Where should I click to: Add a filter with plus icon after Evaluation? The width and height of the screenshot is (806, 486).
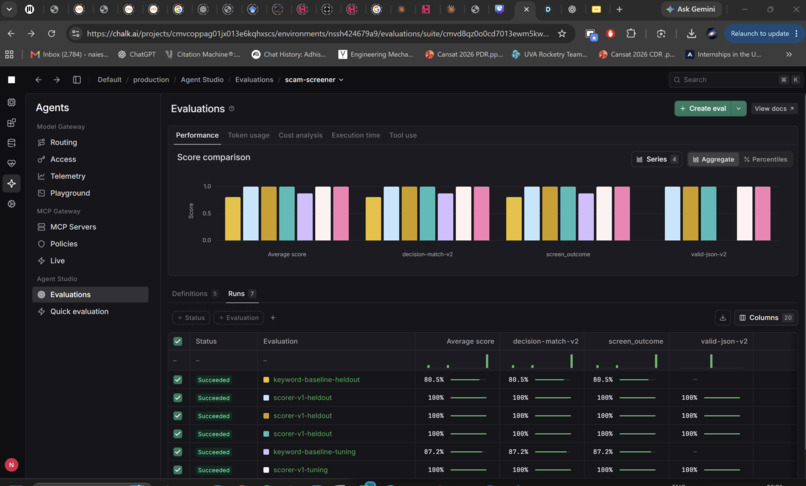[x=272, y=318]
